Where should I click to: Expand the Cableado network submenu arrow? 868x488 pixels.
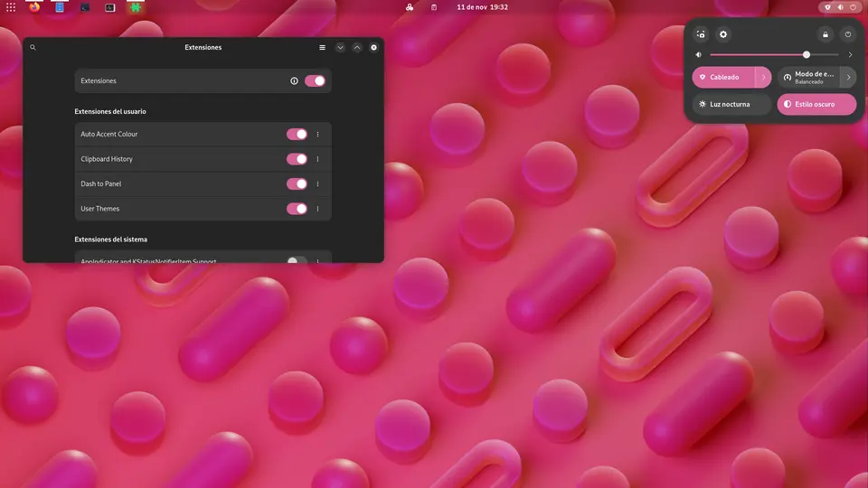coord(762,78)
